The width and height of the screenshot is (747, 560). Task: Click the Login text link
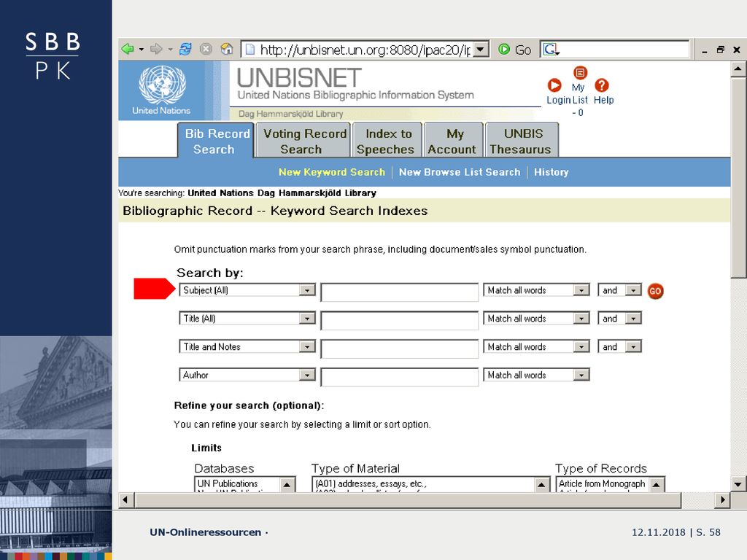click(x=558, y=100)
